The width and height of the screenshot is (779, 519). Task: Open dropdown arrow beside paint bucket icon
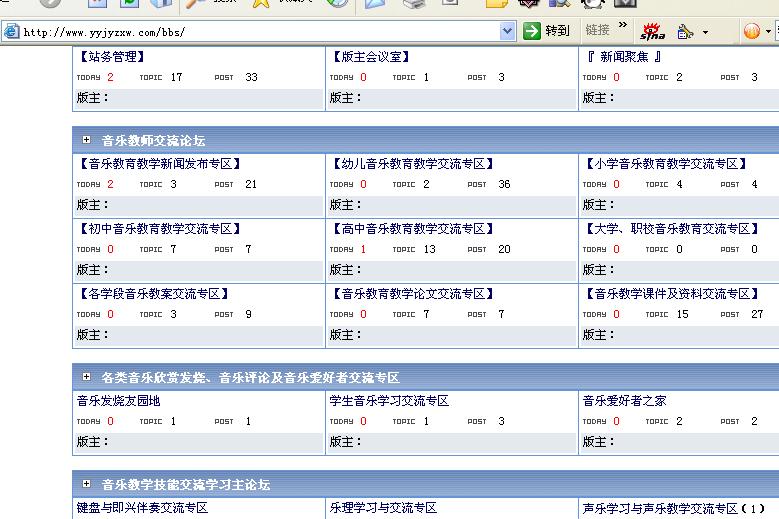click(705, 33)
